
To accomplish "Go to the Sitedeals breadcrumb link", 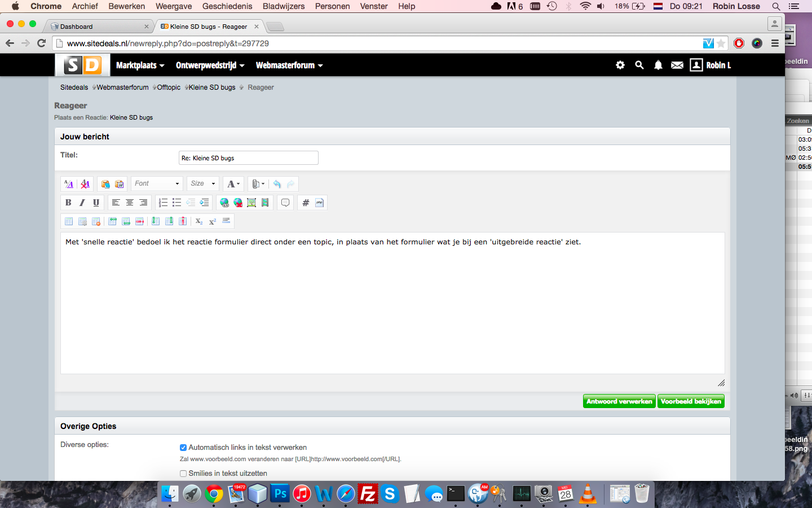I will coord(74,87).
